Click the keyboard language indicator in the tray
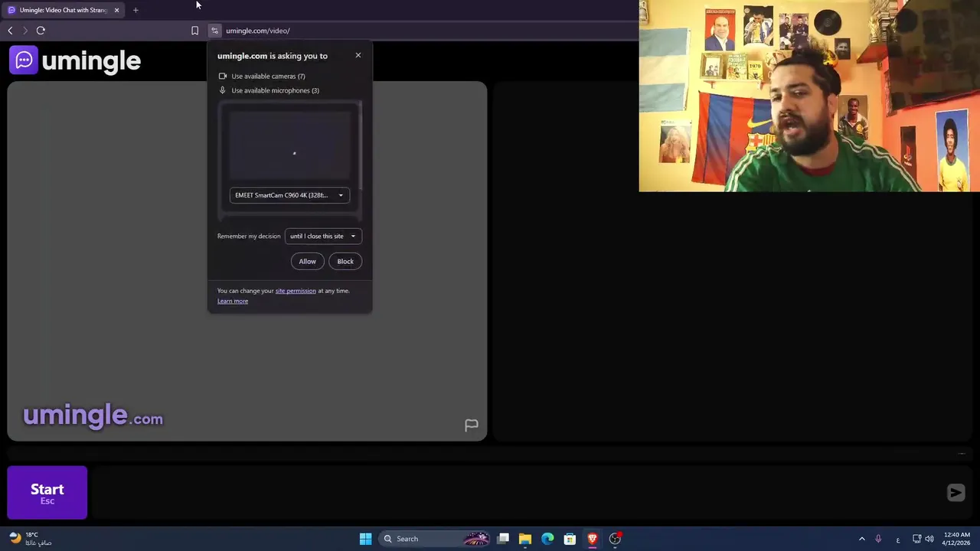This screenshot has width=980, height=551. click(897, 540)
